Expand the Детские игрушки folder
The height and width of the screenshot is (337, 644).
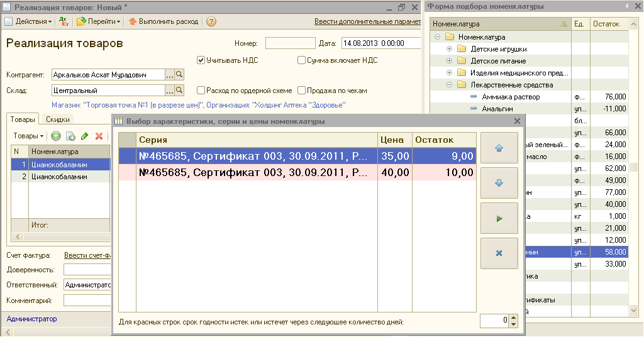click(x=449, y=49)
